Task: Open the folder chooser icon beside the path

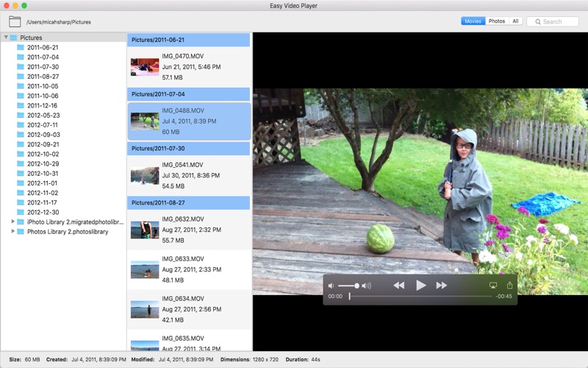Action: [15, 21]
